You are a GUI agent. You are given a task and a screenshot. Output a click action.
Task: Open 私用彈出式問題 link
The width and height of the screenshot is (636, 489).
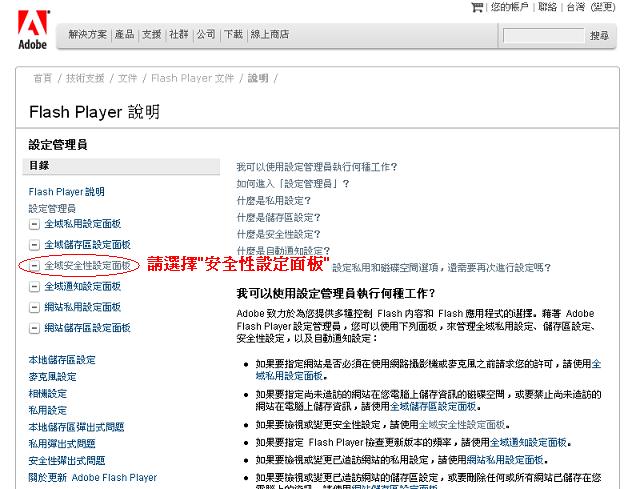(x=62, y=444)
